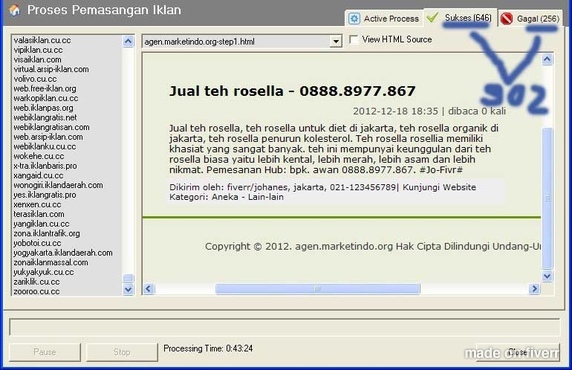
Task: Select virtual.arsip-iklan.com in the list
Action: 51,69
